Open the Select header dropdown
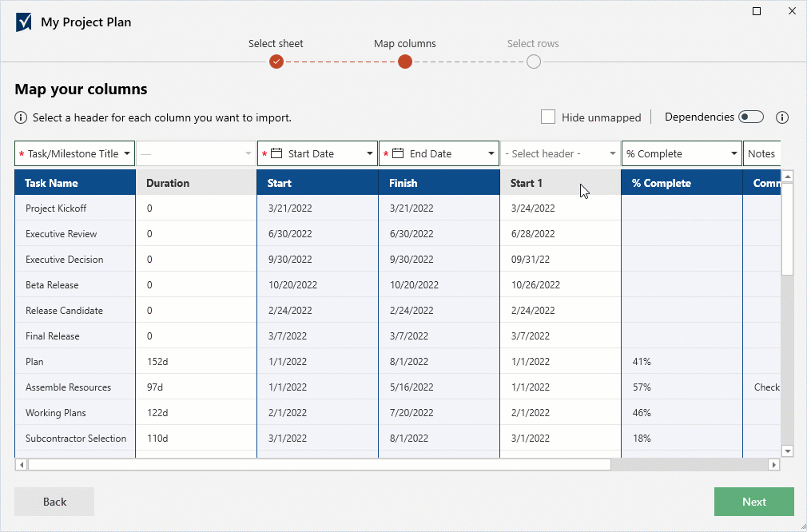Image resolution: width=807 pixels, height=532 pixels. coord(560,153)
